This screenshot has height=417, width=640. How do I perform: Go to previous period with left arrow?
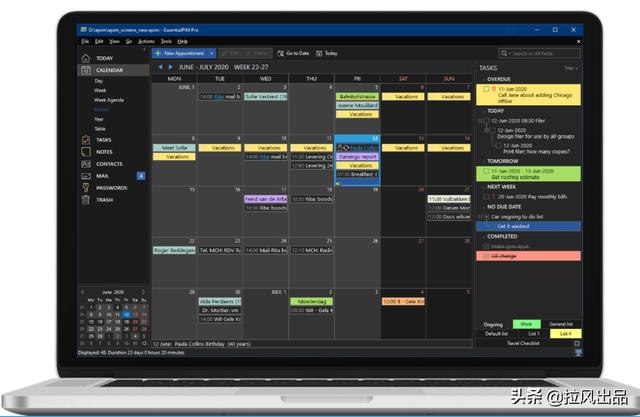tap(160, 67)
